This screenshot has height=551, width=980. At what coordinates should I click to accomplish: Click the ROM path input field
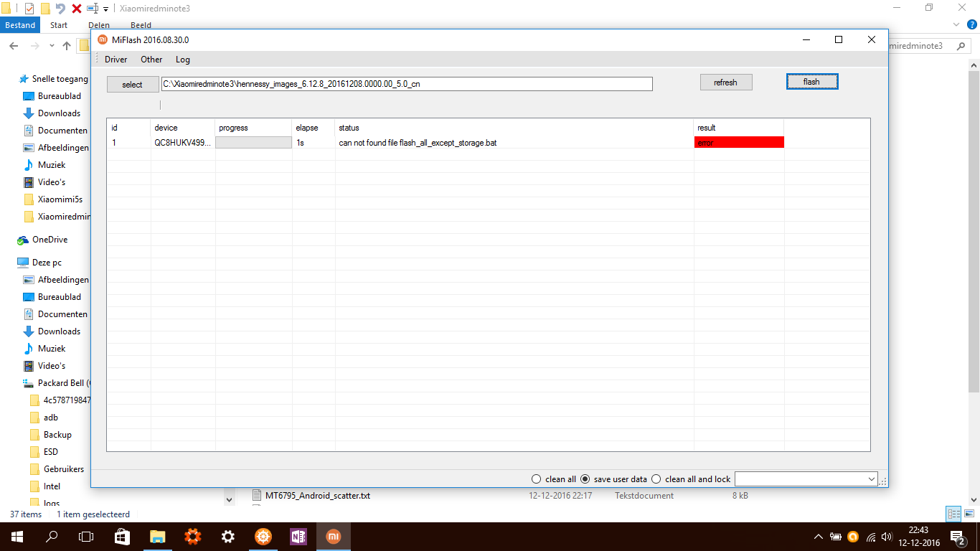point(407,84)
